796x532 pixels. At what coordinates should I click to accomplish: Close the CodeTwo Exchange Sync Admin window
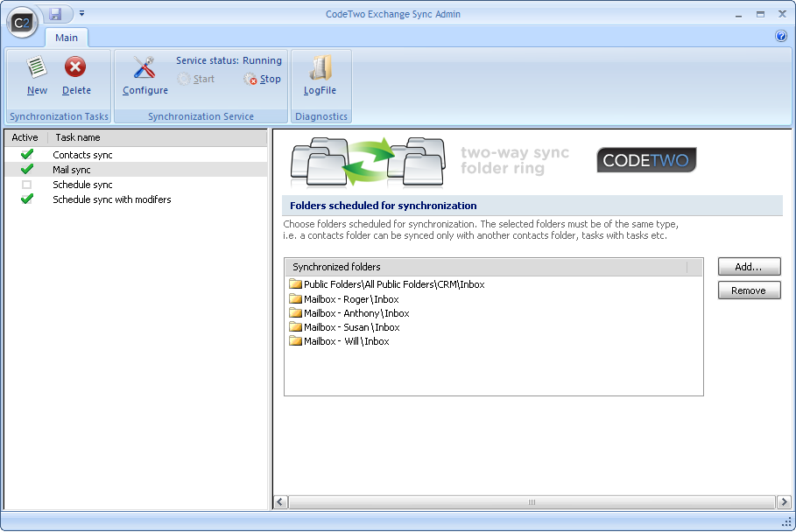coord(782,14)
